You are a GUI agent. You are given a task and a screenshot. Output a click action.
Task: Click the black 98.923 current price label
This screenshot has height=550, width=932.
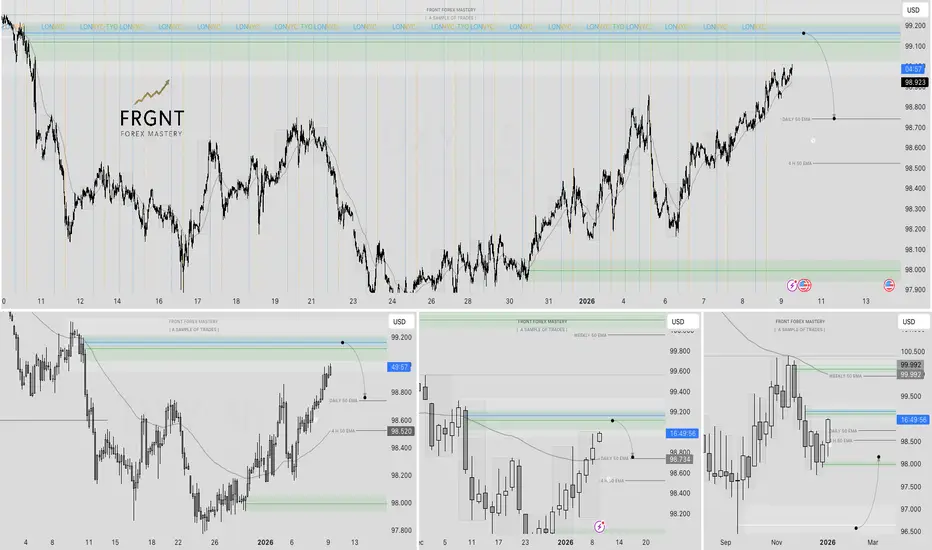click(914, 83)
